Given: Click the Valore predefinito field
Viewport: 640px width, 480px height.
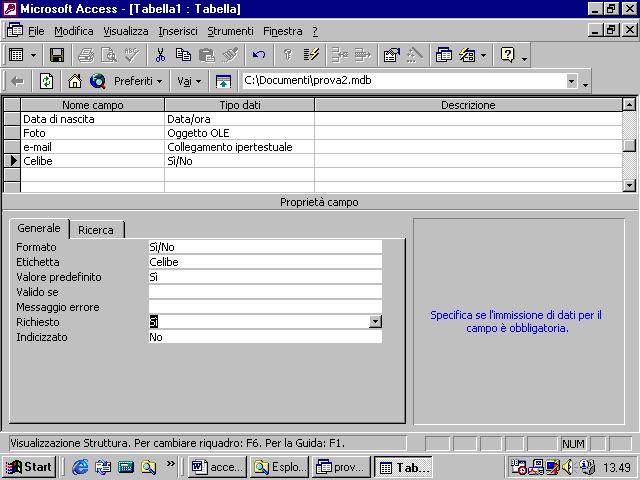Looking at the screenshot, I should [x=265, y=277].
